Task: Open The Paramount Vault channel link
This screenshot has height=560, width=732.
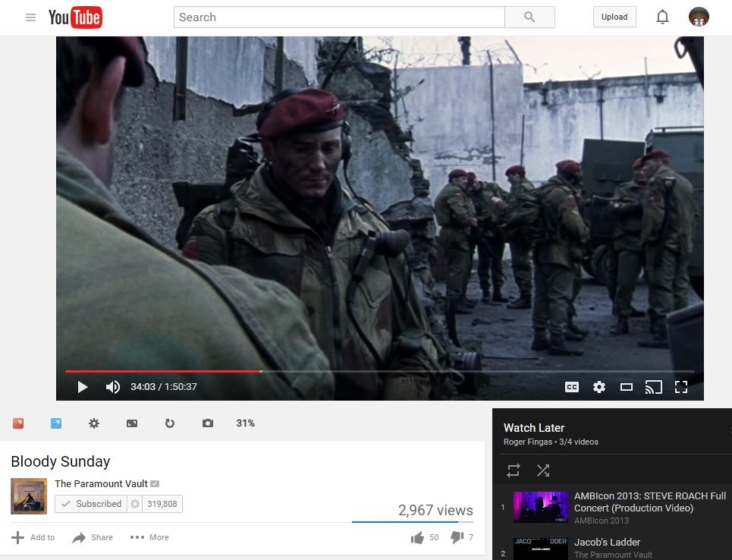Action: click(101, 484)
